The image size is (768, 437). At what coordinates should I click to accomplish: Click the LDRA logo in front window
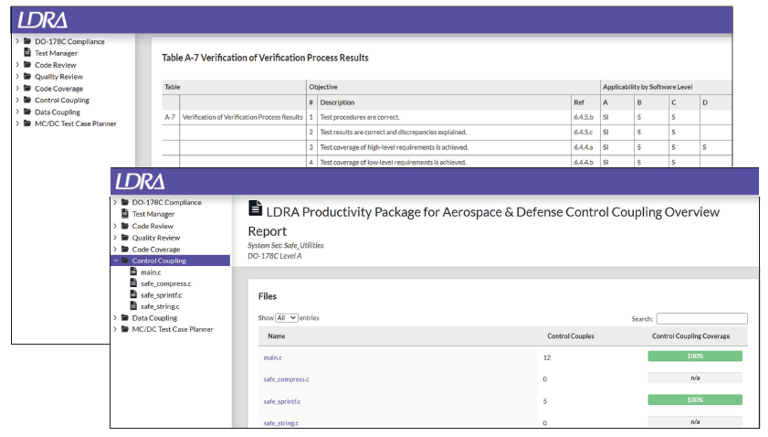[x=140, y=182]
